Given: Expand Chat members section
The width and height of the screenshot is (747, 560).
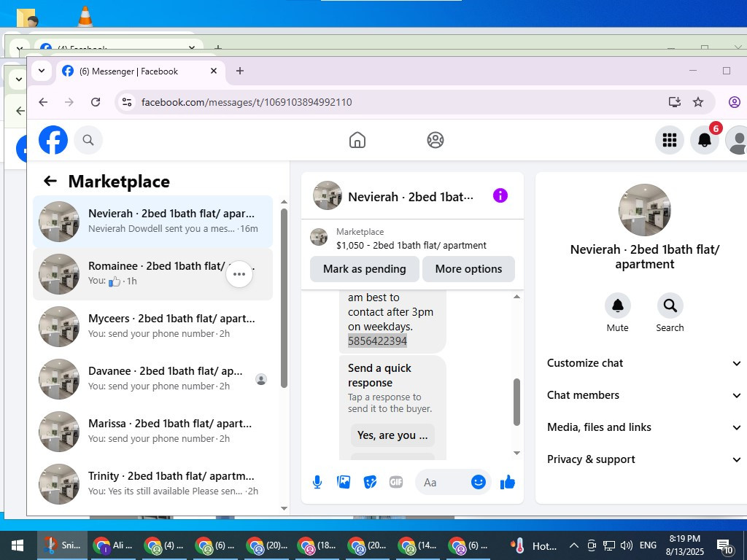Looking at the screenshot, I should (x=643, y=395).
